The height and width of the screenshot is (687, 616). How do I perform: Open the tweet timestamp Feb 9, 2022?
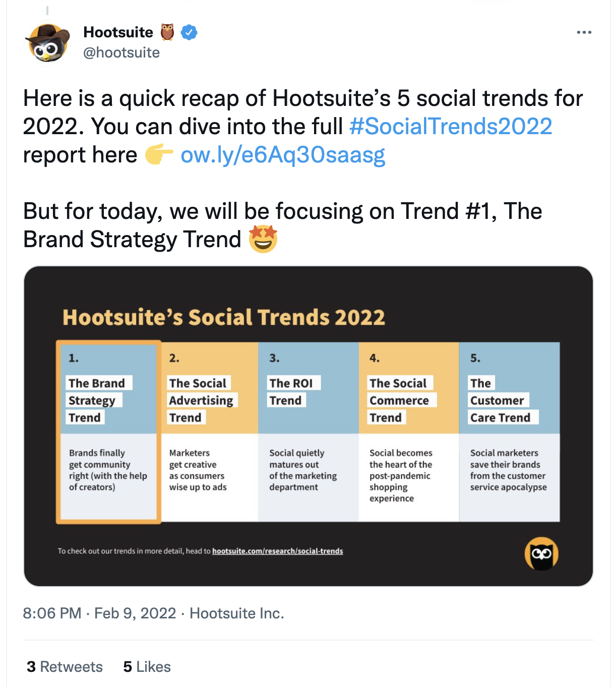click(135, 613)
